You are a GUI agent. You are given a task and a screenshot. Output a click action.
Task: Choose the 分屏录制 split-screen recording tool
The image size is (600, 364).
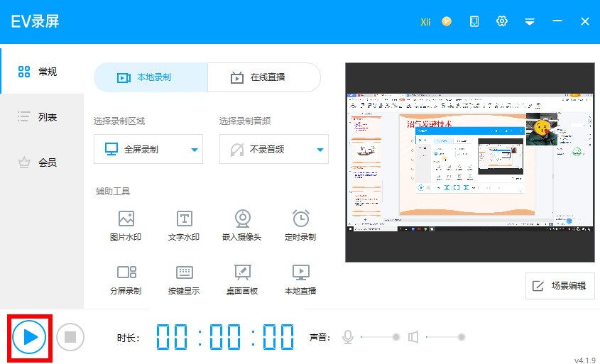tap(126, 280)
